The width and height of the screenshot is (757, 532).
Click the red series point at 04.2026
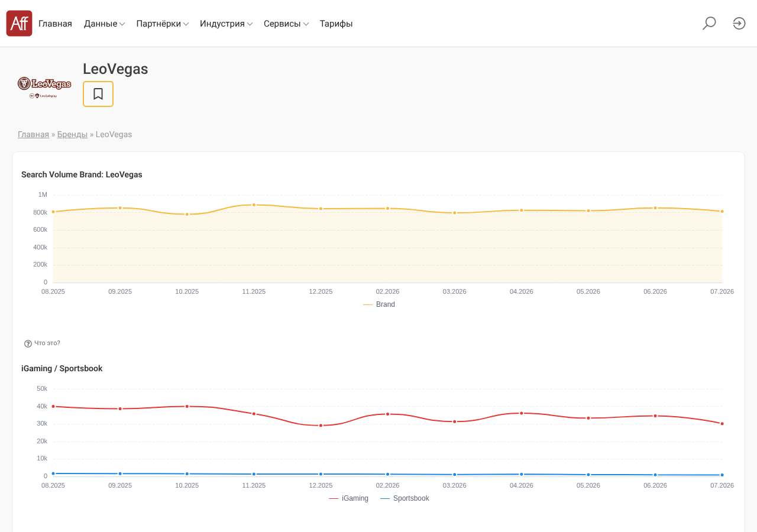click(522, 413)
